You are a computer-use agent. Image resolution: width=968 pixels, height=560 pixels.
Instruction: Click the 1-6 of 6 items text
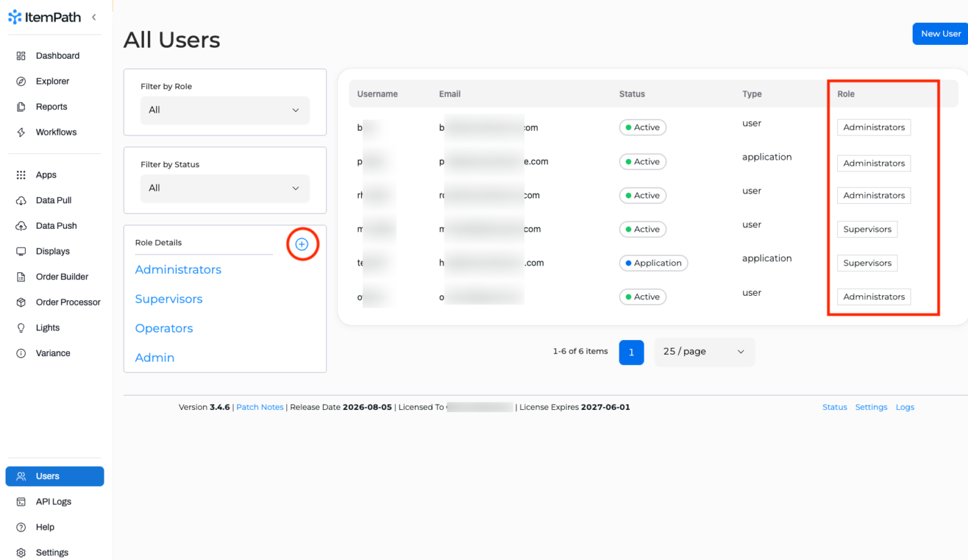[581, 351]
